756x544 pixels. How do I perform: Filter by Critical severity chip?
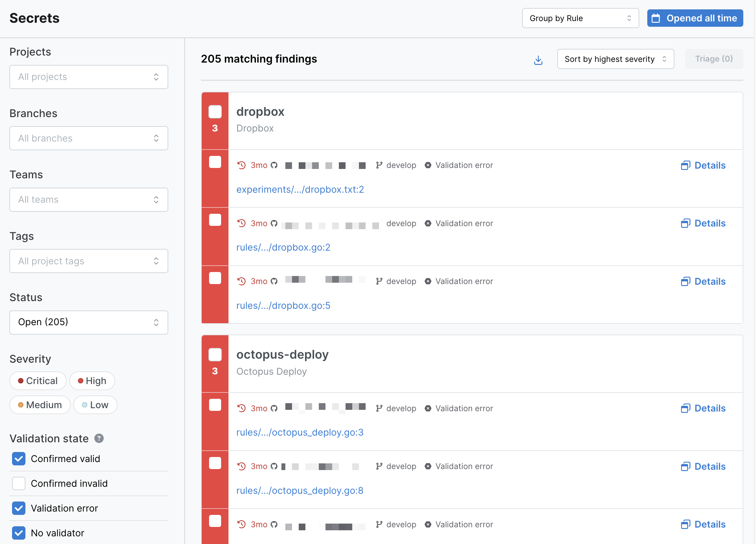[38, 381]
